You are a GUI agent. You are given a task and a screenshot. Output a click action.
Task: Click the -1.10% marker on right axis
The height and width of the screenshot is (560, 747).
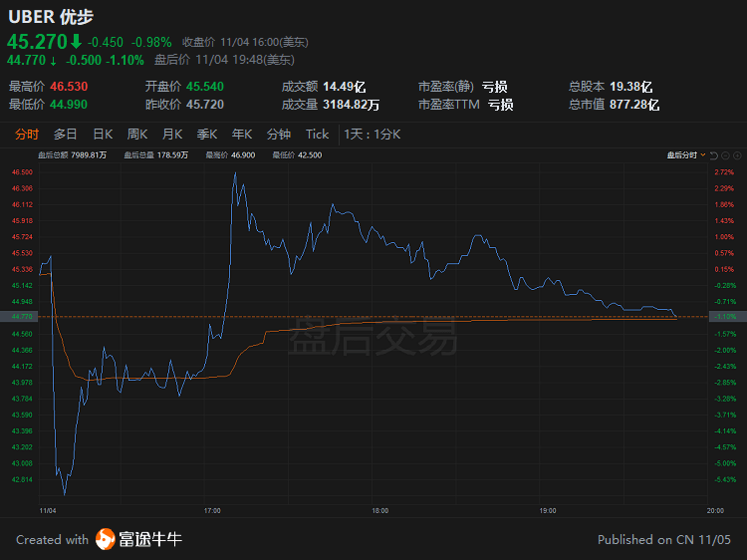coord(727,317)
